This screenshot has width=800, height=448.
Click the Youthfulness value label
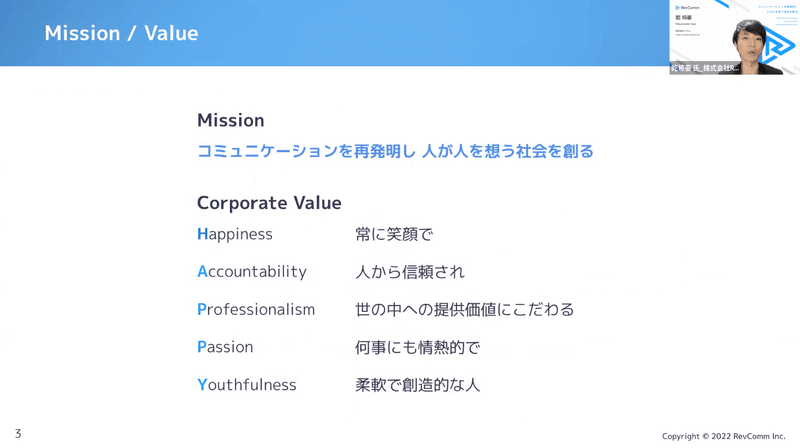pos(247,384)
